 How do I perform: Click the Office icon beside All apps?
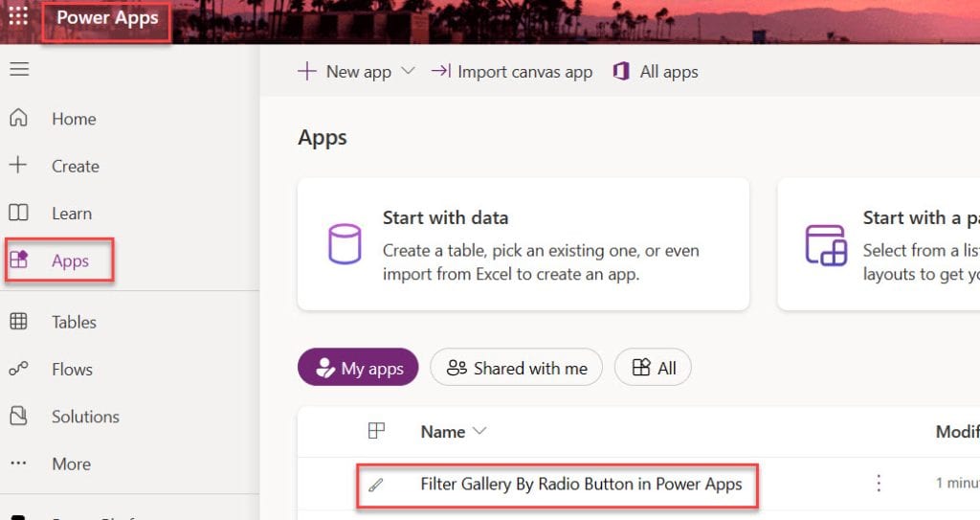point(621,71)
